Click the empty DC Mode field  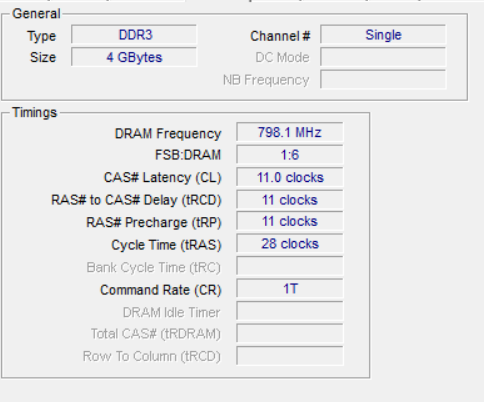tap(383, 57)
